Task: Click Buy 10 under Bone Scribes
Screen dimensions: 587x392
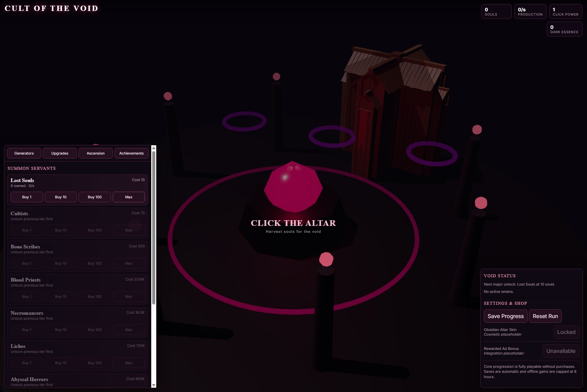Action: 61,263
